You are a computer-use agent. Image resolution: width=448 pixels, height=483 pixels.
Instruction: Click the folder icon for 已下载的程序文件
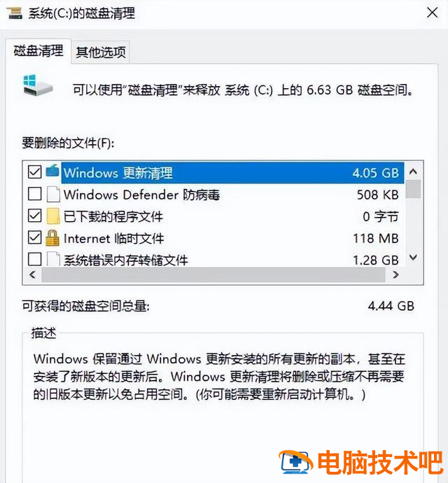pyautogui.click(x=53, y=216)
